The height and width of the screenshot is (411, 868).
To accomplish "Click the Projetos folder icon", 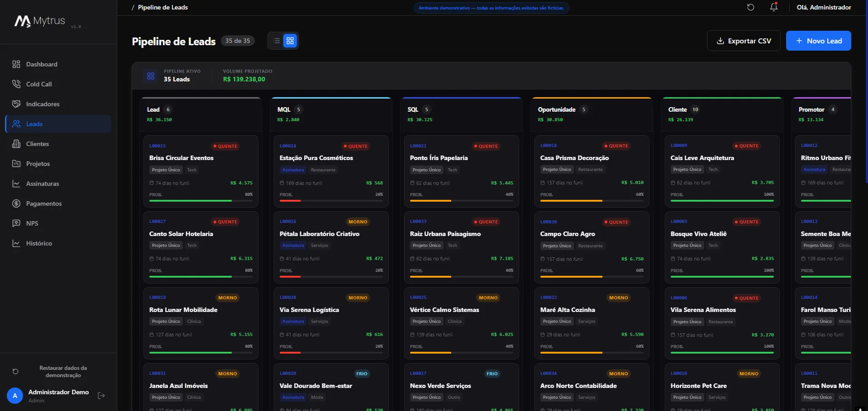I will 16,164.
